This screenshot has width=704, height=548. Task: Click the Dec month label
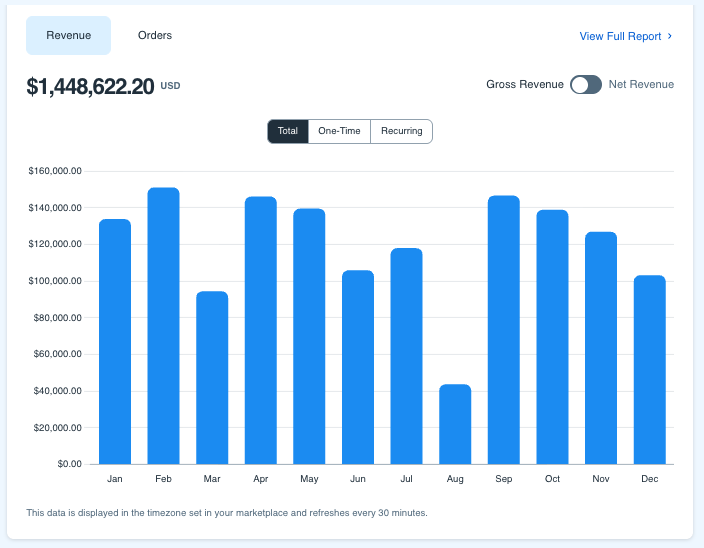tap(650, 479)
